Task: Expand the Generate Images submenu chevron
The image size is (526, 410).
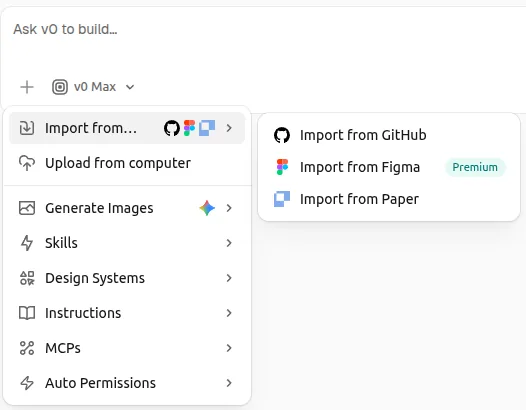Action: point(229,208)
